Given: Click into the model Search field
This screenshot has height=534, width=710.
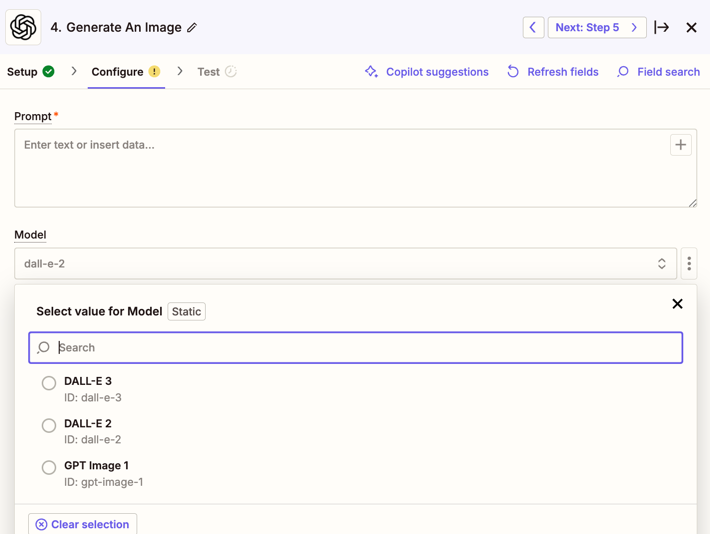Looking at the screenshot, I should point(360,348).
